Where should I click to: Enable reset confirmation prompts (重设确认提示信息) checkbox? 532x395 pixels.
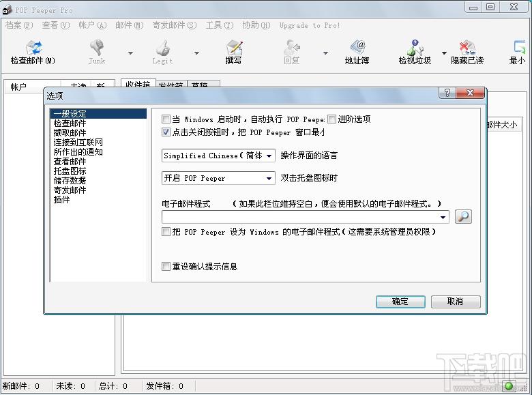coord(166,266)
